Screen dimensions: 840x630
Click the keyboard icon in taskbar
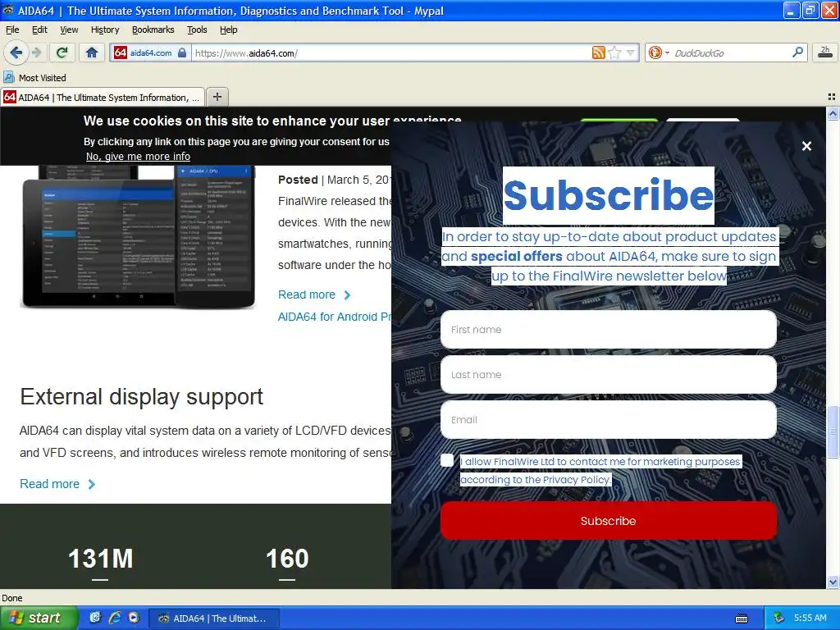point(742,619)
